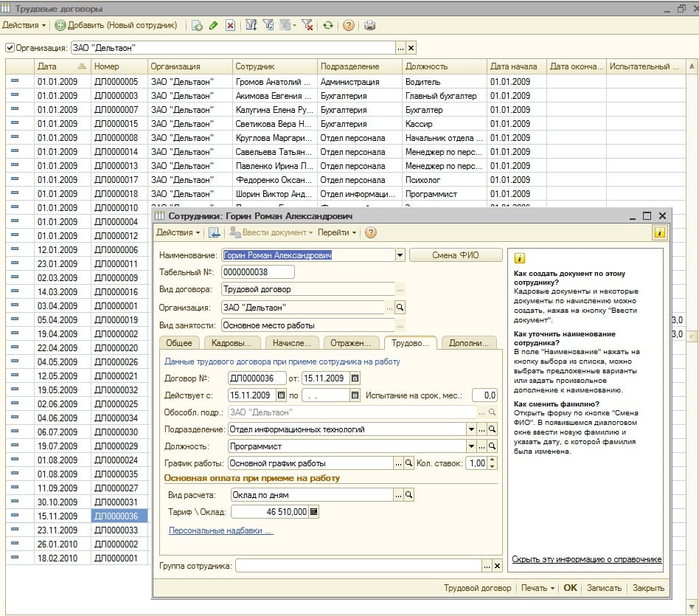
Task: Click the printer icon in the list toolbar
Action: pyautogui.click(x=369, y=25)
